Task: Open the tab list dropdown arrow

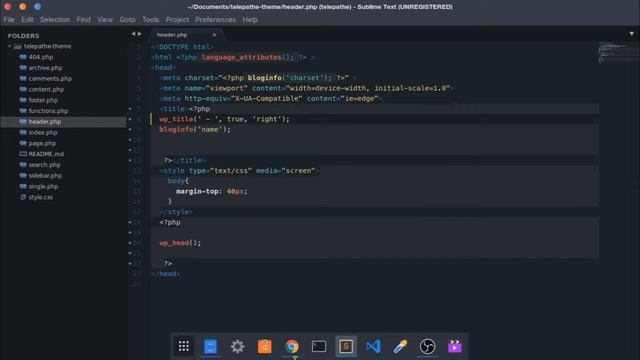Action: pyautogui.click(x=631, y=34)
